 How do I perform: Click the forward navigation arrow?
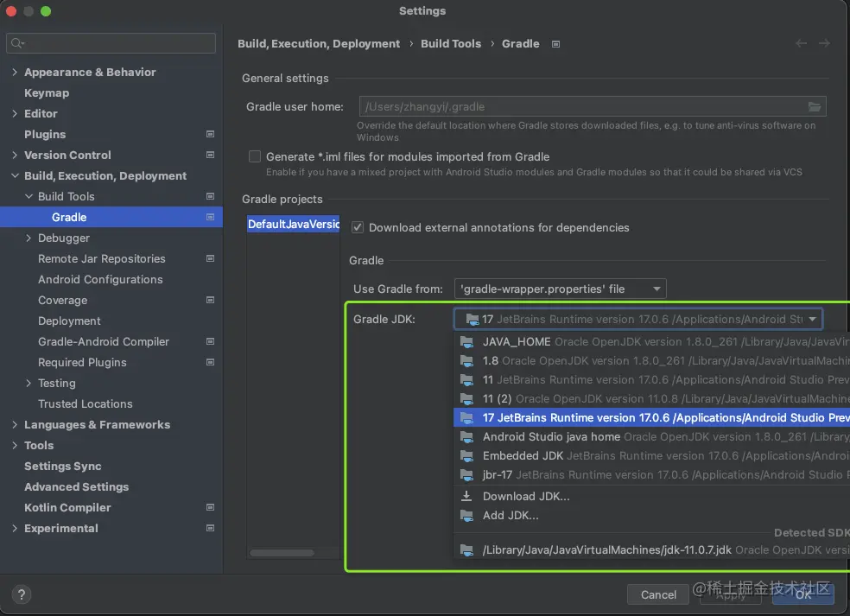click(x=824, y=44)
